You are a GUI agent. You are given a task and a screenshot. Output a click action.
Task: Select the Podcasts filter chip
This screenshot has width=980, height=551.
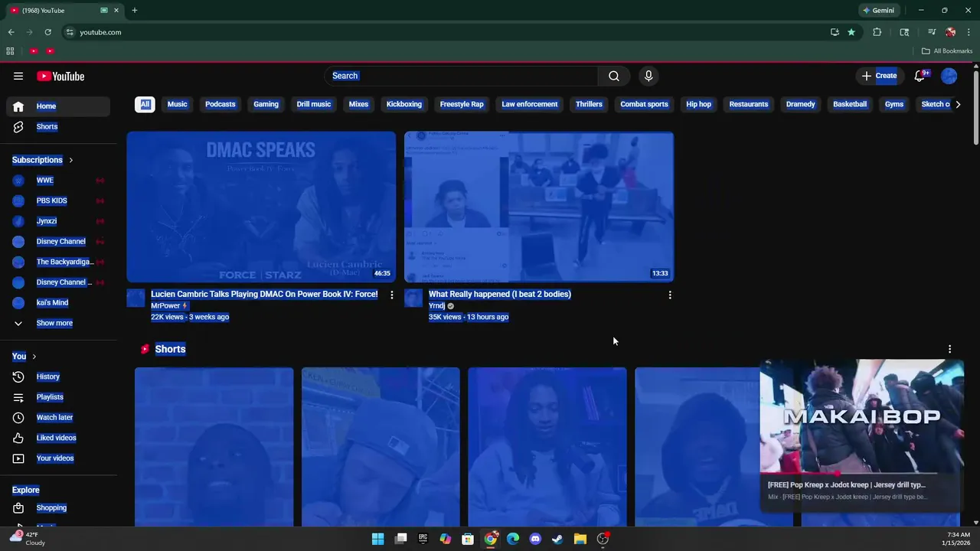220,104
